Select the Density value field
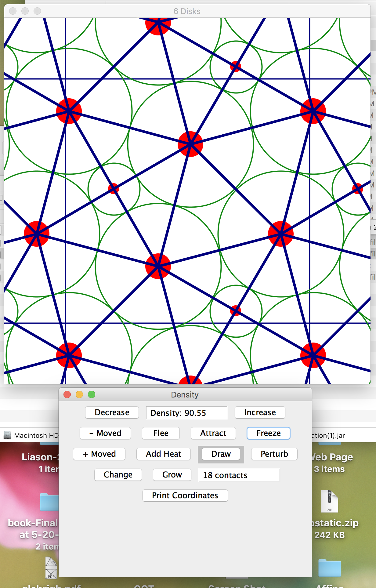Image resolution: width=376 pixels, height=588 pixels. [x=187, y=413]
